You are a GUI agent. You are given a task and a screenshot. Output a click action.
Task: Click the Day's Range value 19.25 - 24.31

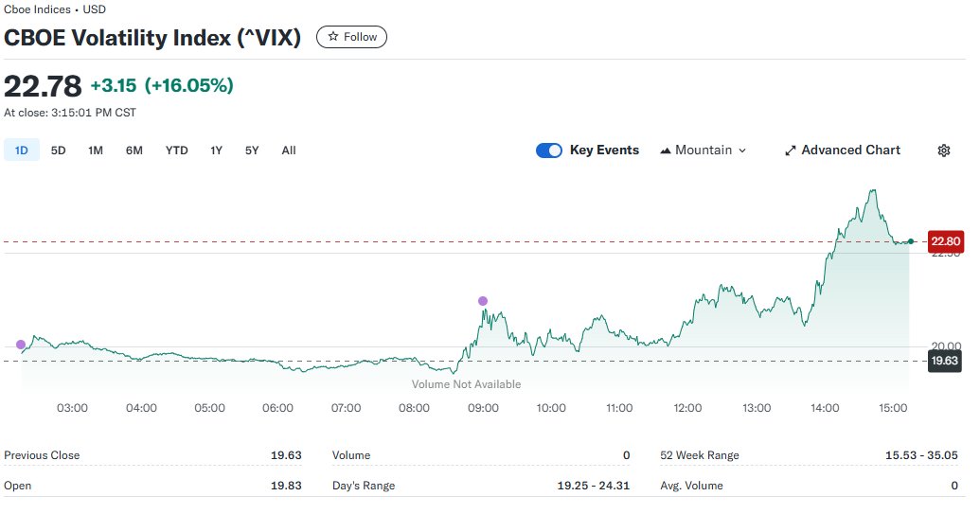tap(593, 486)
